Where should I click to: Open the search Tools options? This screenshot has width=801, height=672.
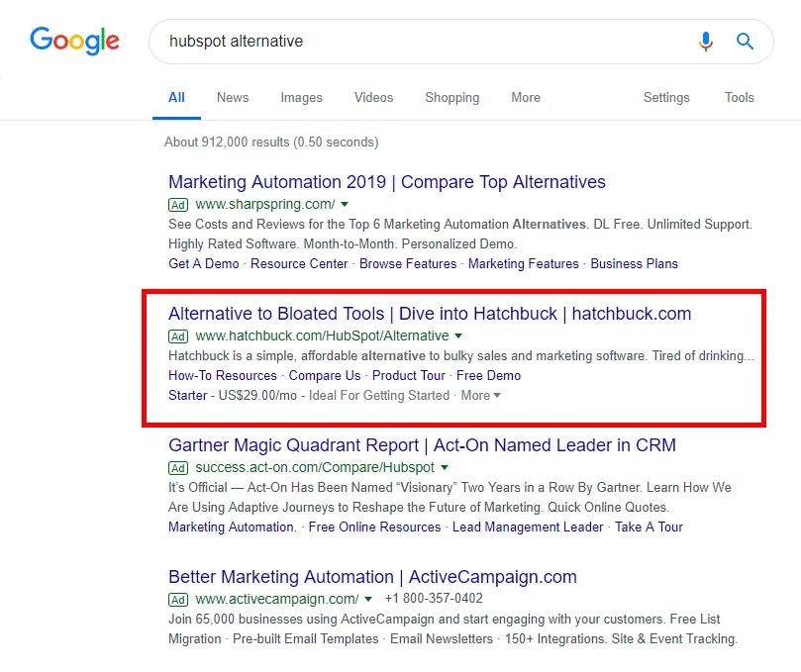(x=740, y=98)
